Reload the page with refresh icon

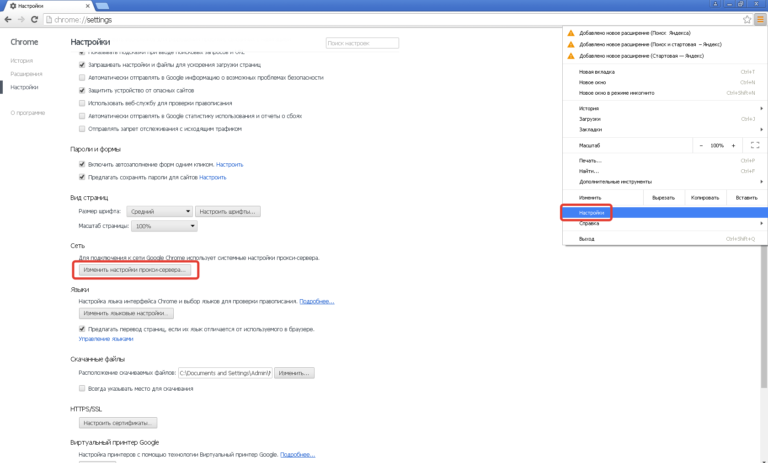pos(34,20)
